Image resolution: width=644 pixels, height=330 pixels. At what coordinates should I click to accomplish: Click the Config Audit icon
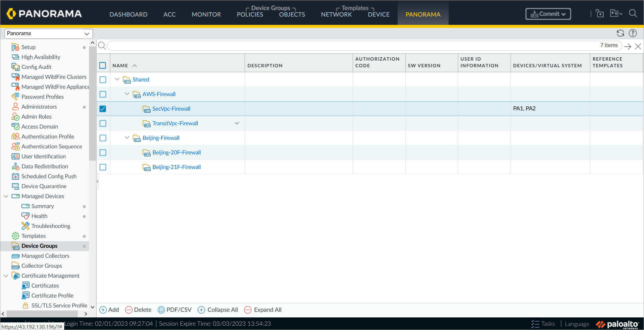coord(15,67)
